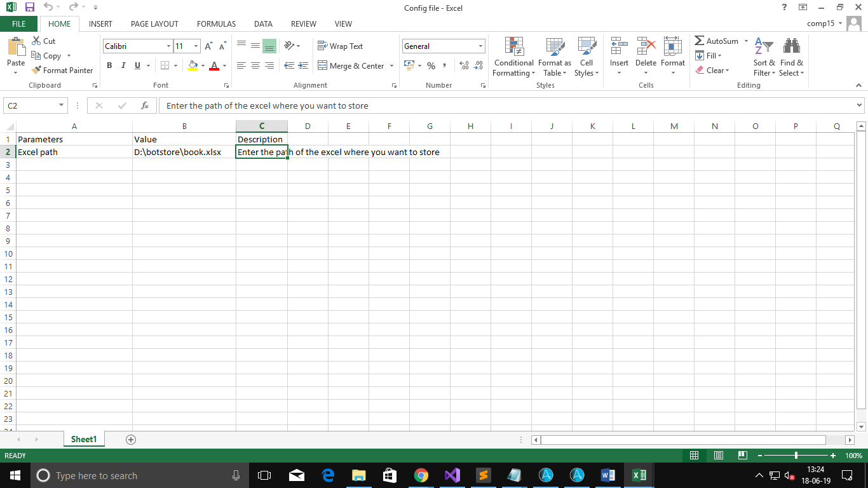Open the PAGE LAYOUT tab
The width and height of the screenshot is (868, 488).
[154, 24]
